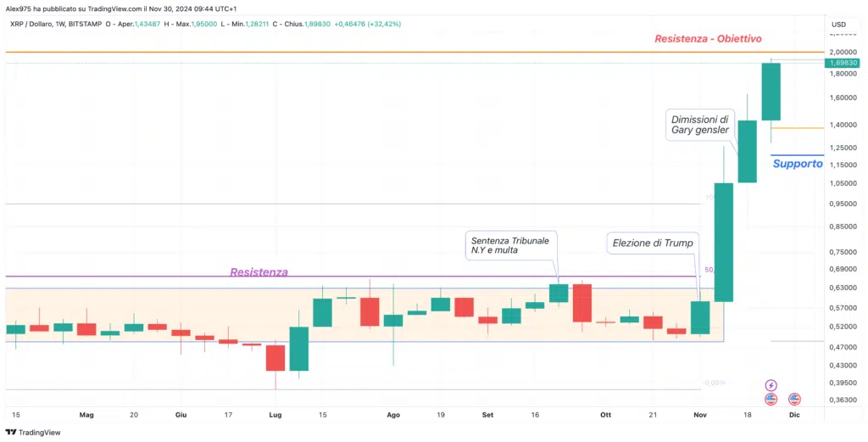
Task: Select the 'Elezione di Trump' callout note
Action: coord(653,243)
